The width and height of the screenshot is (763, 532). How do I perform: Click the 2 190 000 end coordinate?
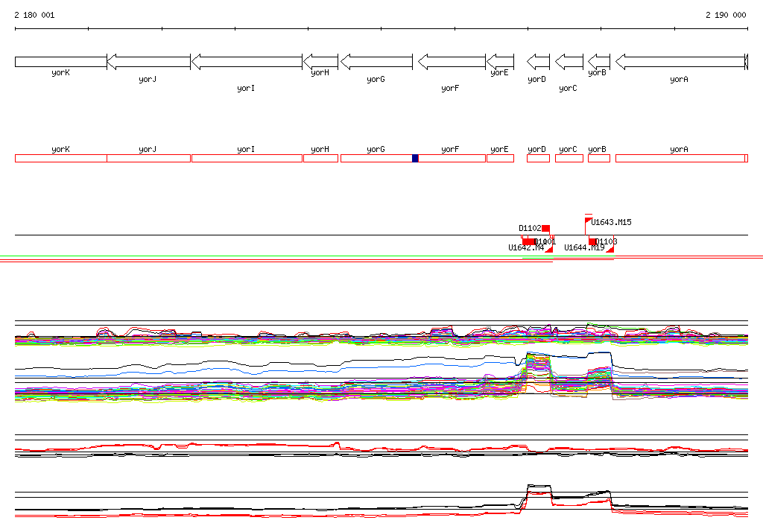[x=726, y=15]
